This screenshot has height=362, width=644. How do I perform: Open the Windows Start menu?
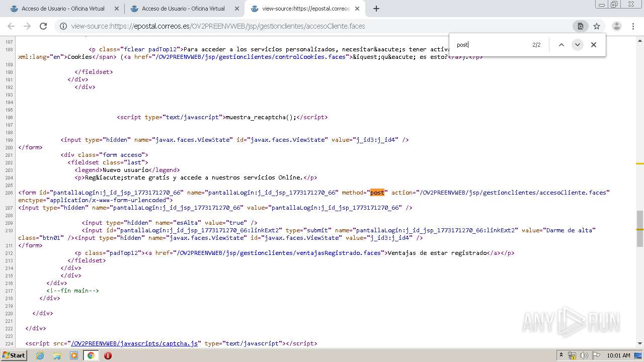(x=14, y=355)
